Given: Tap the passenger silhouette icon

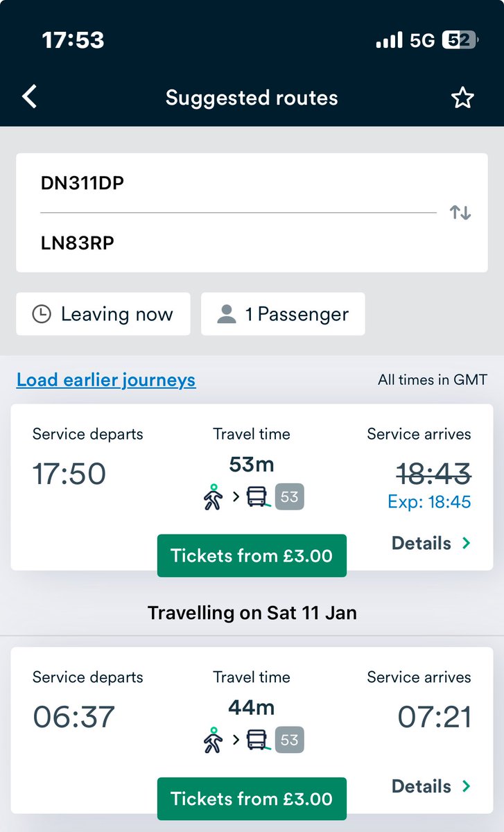Looking at the screenshot, I should pyautogui.click(x=226, y=314).
